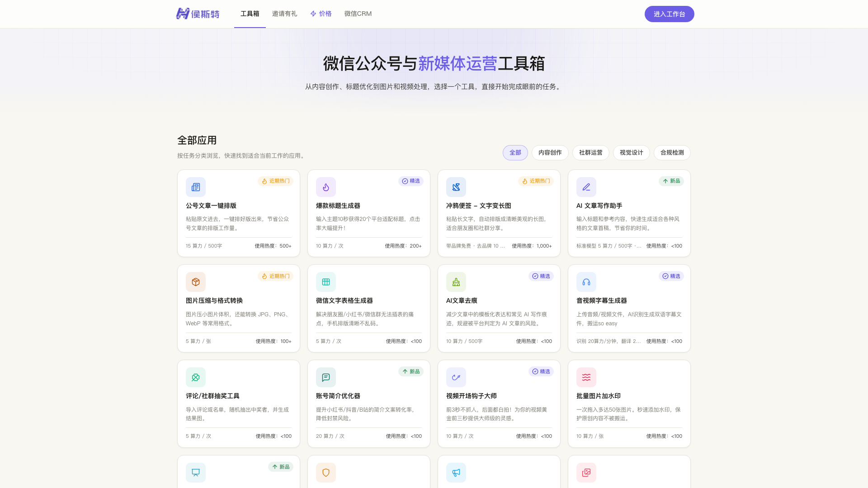Open the 账号简介优化器 chat icon
Image resolution: width=868 pixels, height=488 pixels.
326,377
